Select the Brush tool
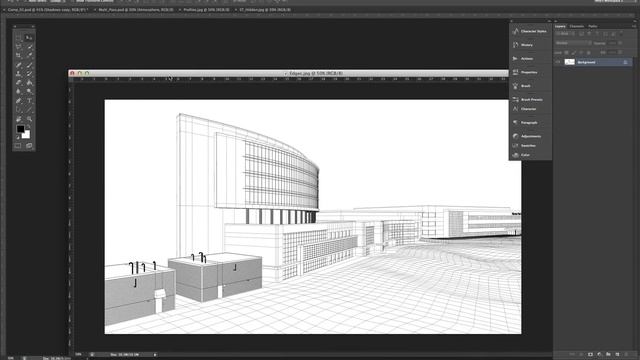Image resolution: width=640 pixels, height=360 pixels. tap(29, 65)
